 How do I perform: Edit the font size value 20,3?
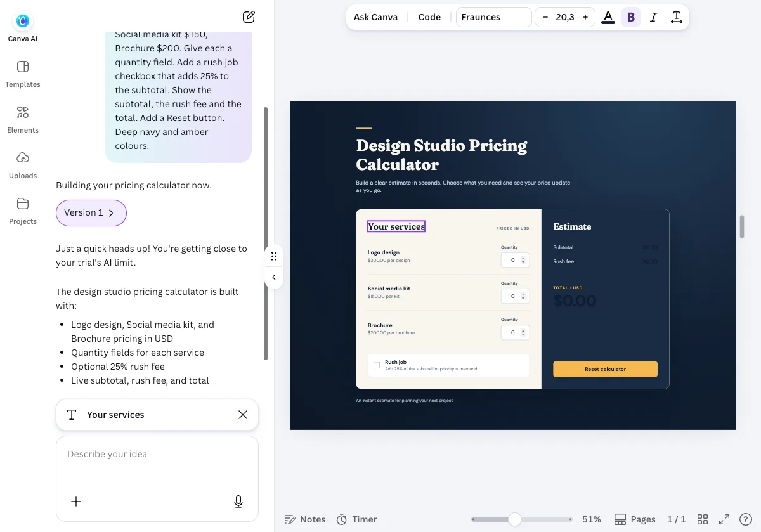[x=565, y=17]
